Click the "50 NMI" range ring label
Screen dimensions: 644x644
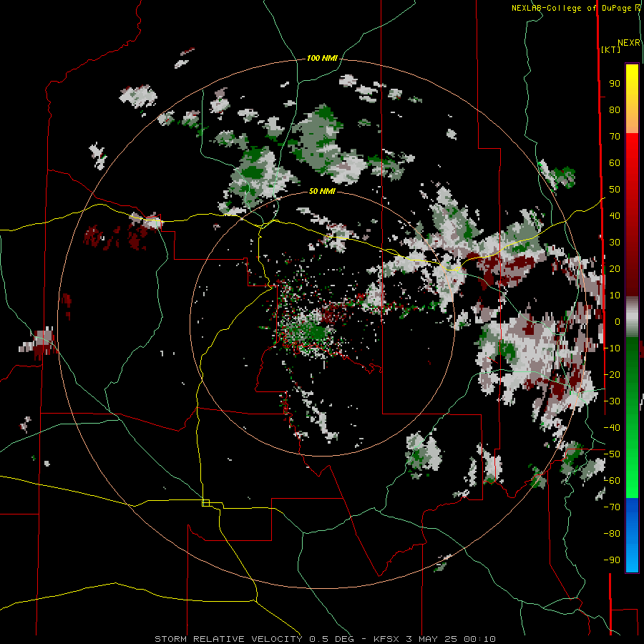click(322, 191)
